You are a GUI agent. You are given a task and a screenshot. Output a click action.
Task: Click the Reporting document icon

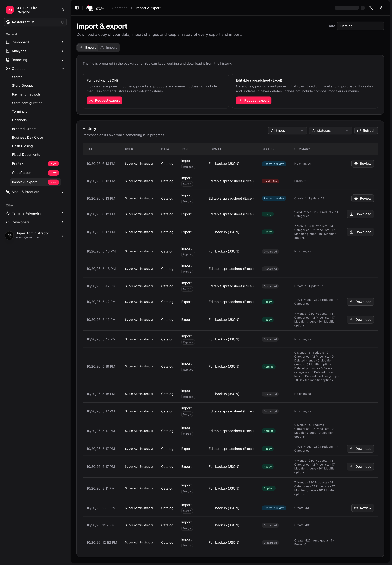pyautogui.click(x=8, y=60)
